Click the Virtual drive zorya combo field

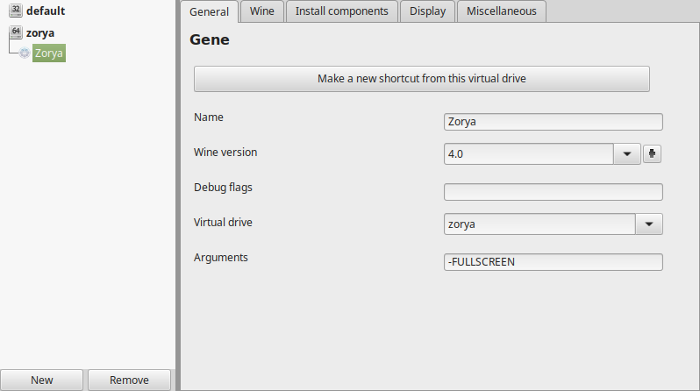click(x=540, y=224)
